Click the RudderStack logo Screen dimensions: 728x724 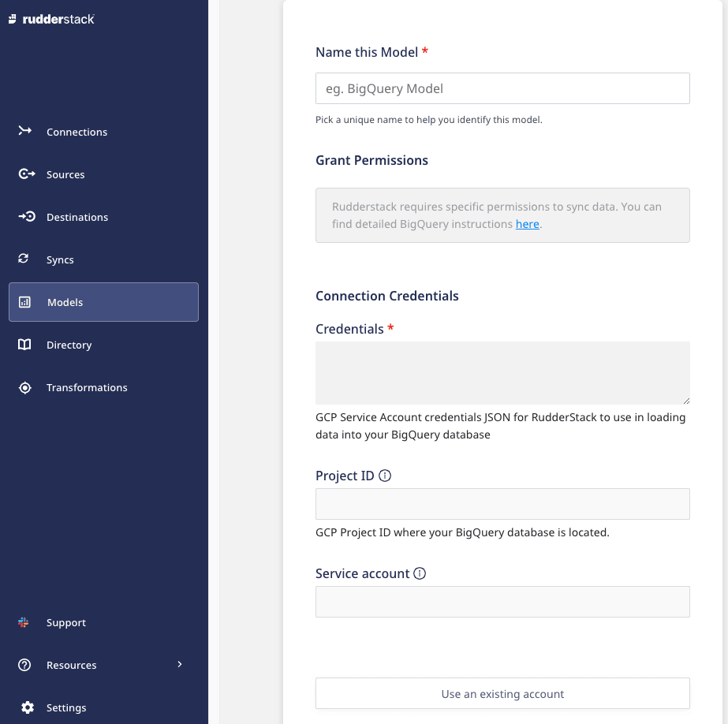pyautogui.click(x=51, y=19)
